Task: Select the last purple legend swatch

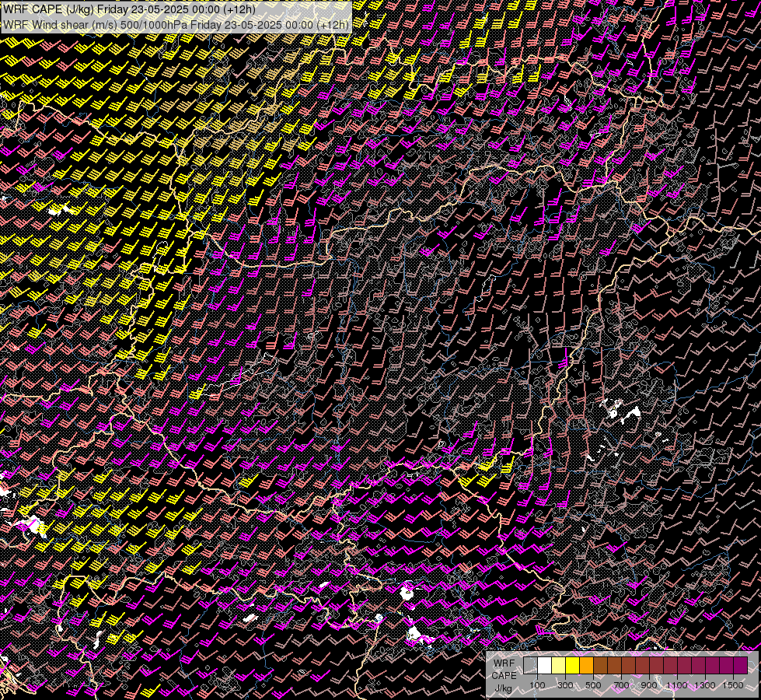Action: (x=741, y=666)
